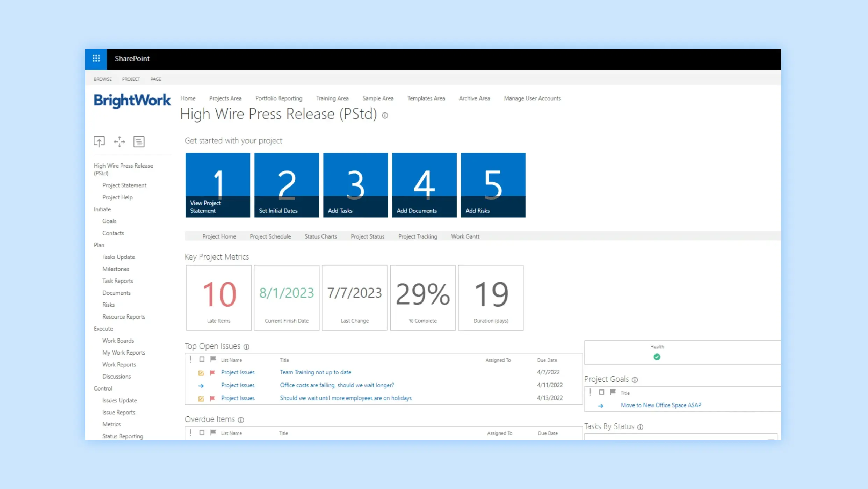Click the upload/export icon below BrightWork logo
The image size is (868, 489).
pyautogui.click(x=99, y=141)
